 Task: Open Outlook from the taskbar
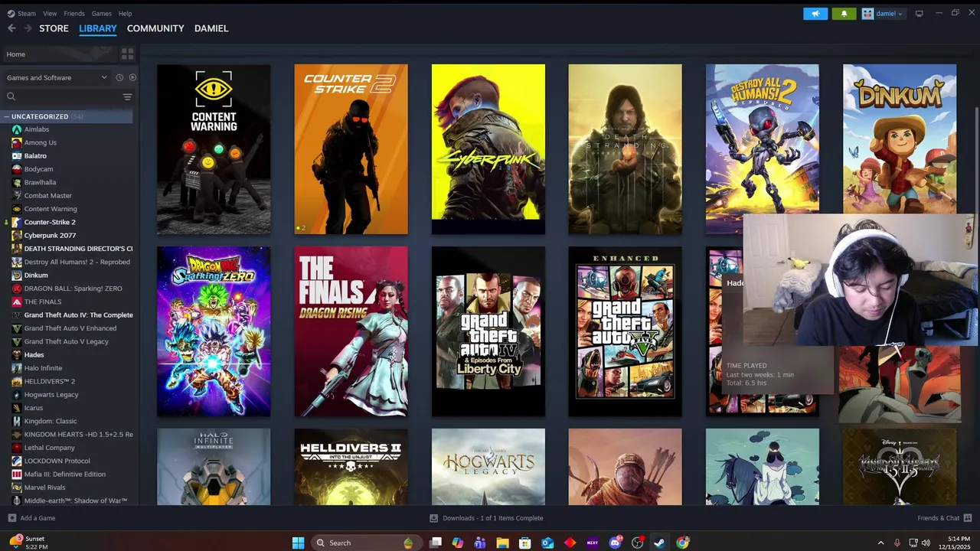tap(547, 543)
